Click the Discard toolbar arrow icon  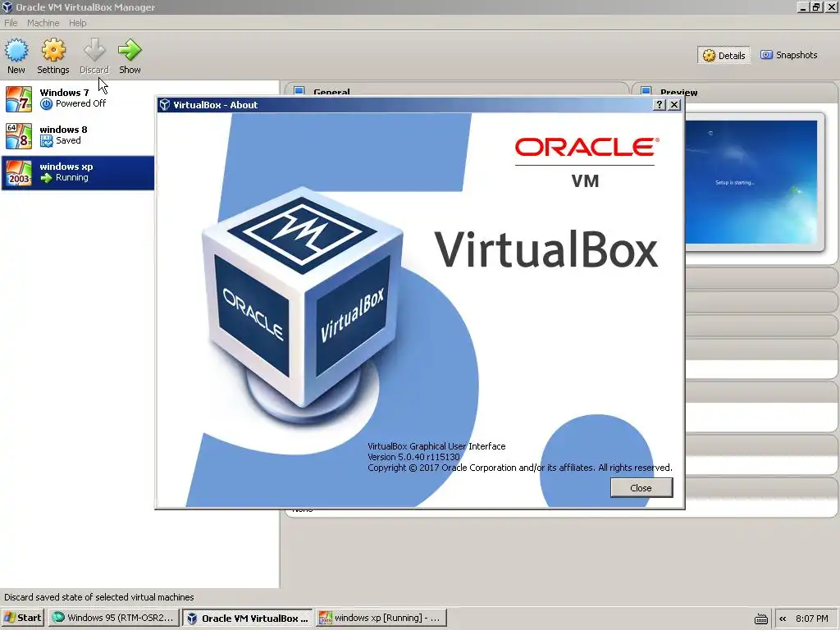[94, 50]
